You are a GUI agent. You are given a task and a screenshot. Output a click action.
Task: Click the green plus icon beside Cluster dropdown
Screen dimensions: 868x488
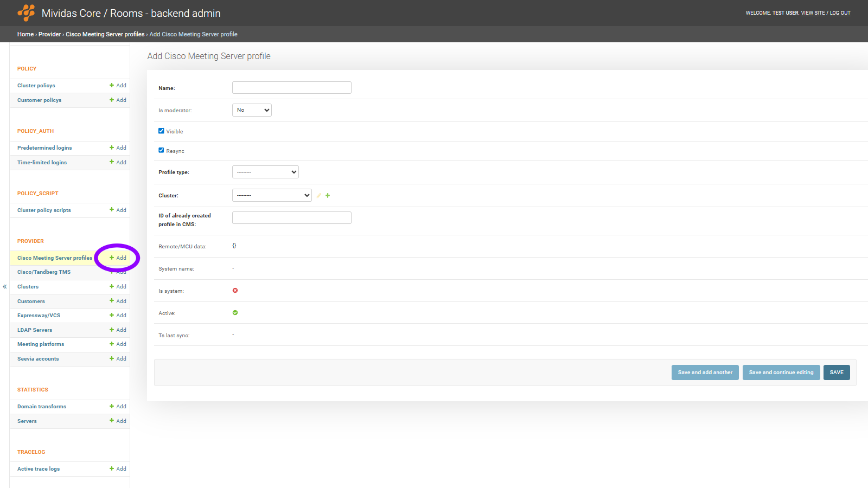point(328,196)
